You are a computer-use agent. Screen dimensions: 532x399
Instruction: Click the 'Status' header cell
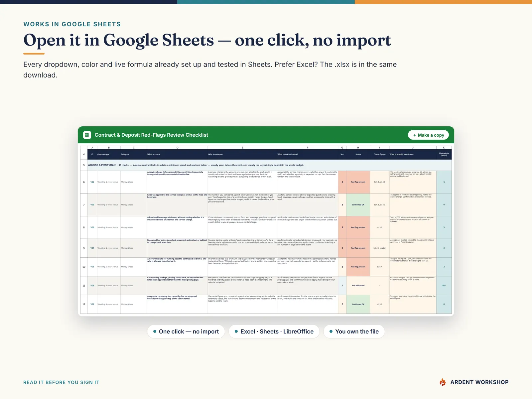pyautogui.click(x=358, y=154)
